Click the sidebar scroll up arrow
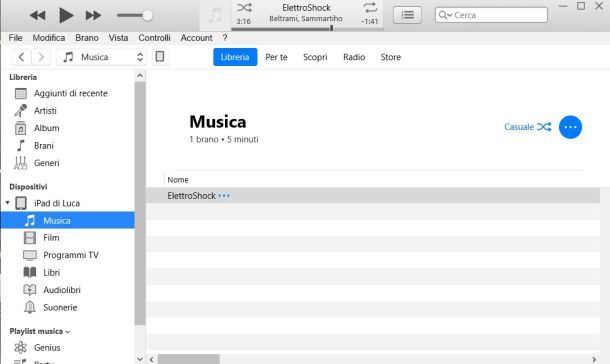 coord(140,76)
